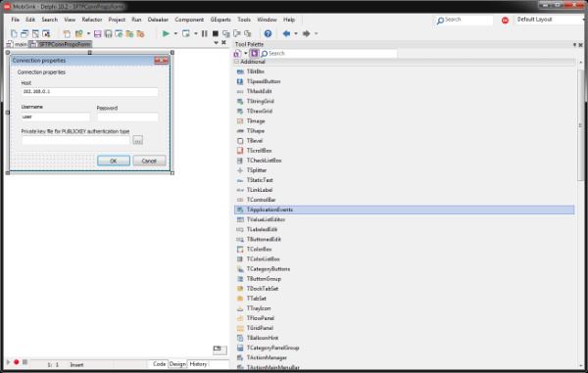Open the Default Layout dropdown
588x373 pixels.
click(x=551, y=20)
